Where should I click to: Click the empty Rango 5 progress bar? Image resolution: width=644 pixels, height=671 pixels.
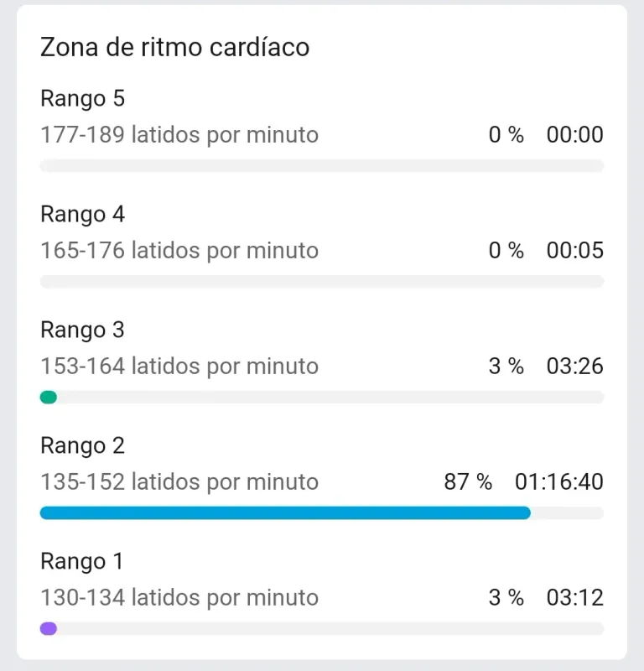[x=322, y=165]
